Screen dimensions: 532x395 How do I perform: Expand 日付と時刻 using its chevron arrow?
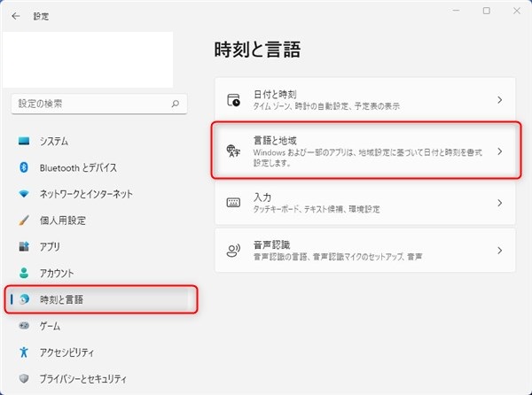pos(499,100)
